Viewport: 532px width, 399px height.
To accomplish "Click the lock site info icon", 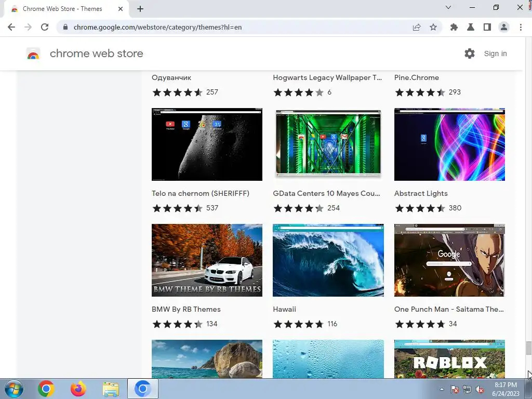I will 65,27.
